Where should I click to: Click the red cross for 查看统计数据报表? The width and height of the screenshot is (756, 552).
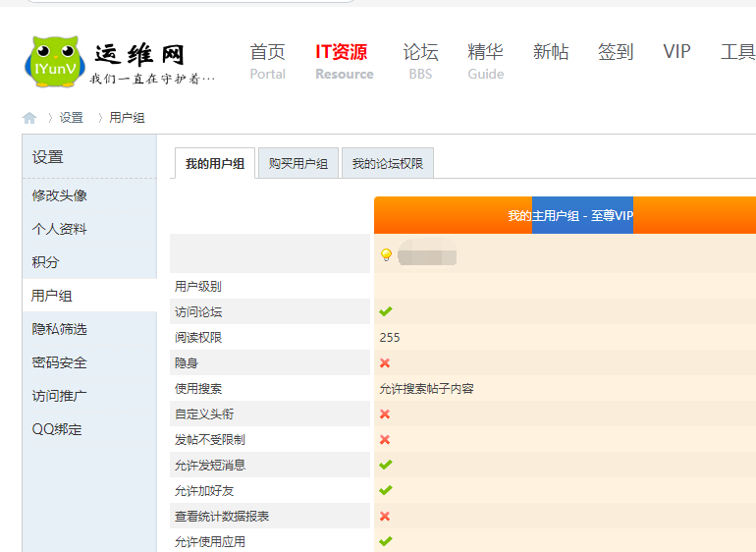coord(385,517)
